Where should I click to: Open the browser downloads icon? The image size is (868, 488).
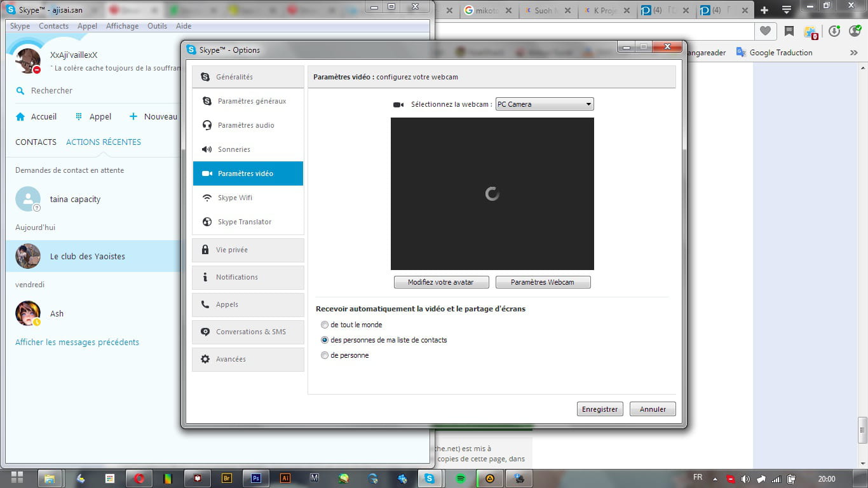(x=834, y=31)
